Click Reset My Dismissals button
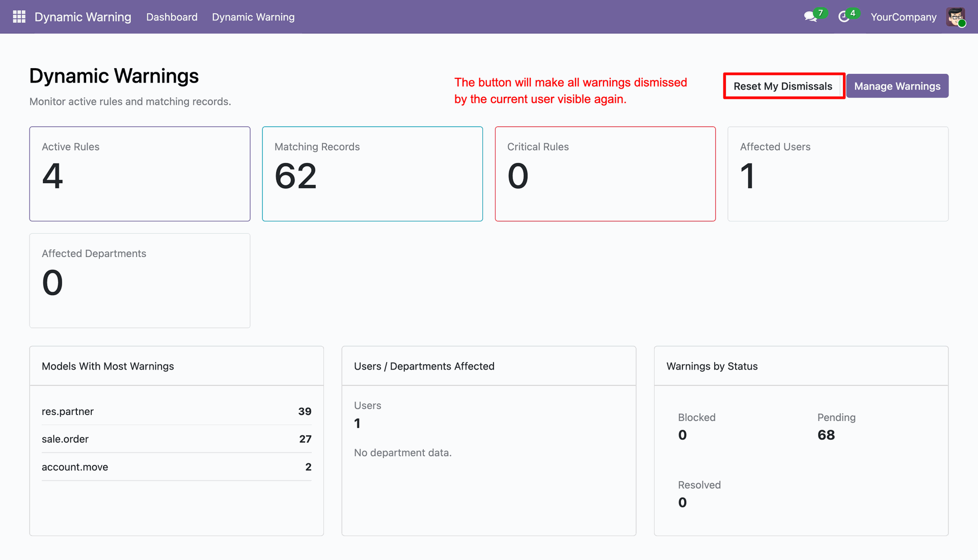This screenshot has height=560, width=978. tap(783, 86)
